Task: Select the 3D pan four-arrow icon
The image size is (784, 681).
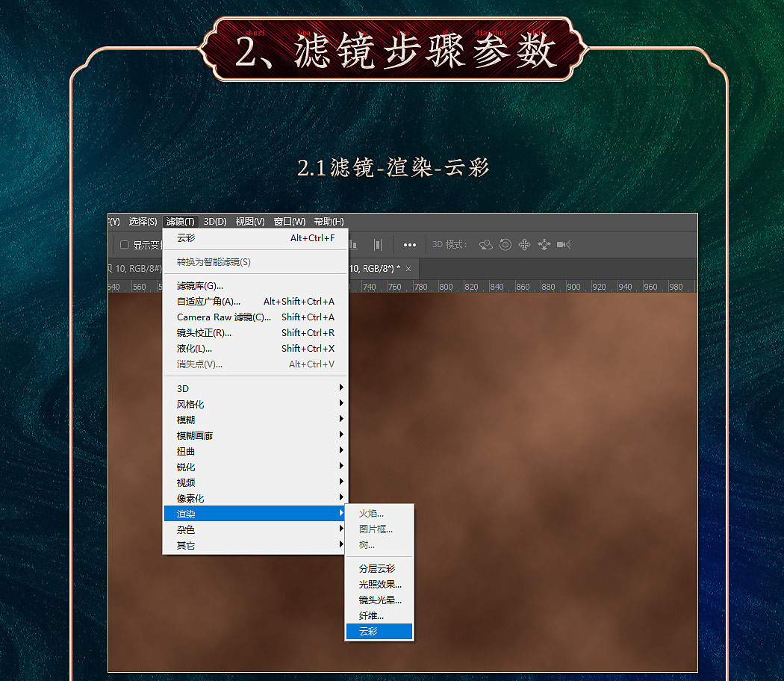Action: tap(524, 244)
